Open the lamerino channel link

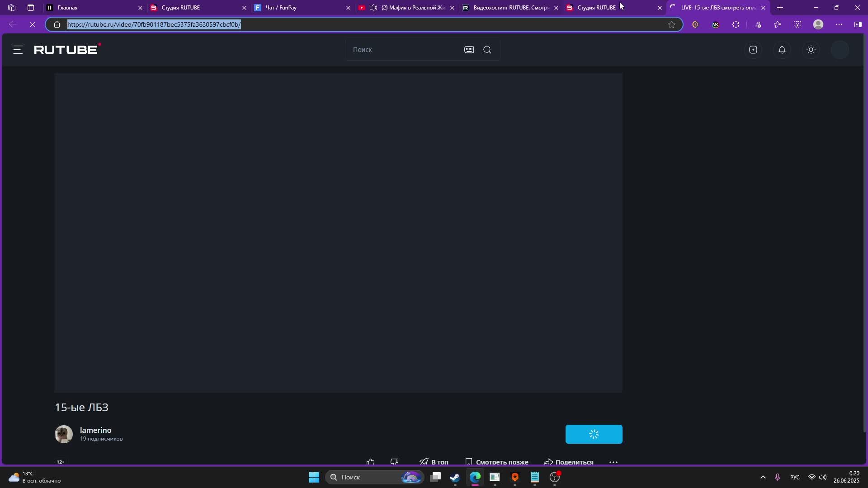tap(95, 430)
